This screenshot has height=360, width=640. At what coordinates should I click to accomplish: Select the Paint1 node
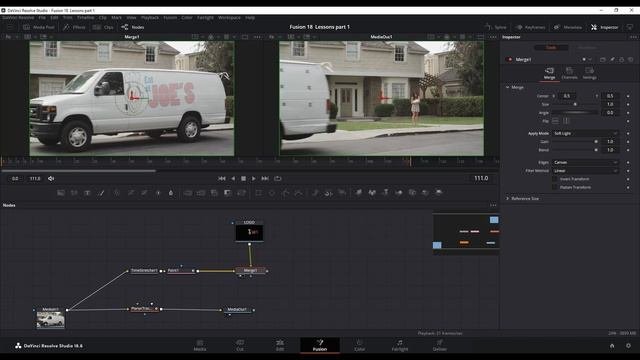coord(180,271)
